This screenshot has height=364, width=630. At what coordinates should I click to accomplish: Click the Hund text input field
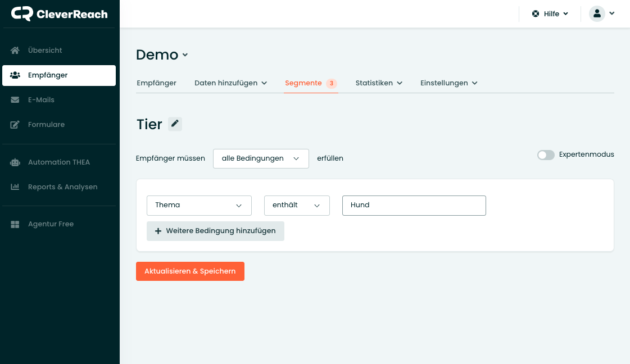pos(414,205)
